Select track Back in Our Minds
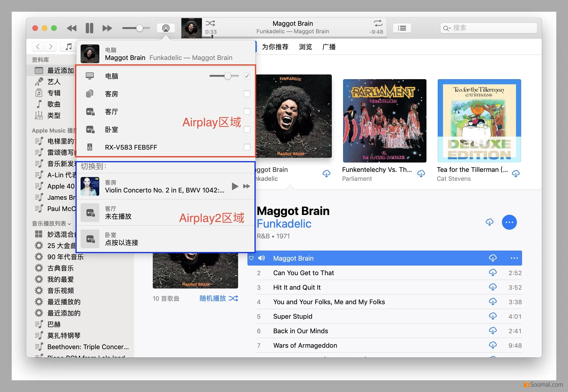 click(x=389, y=331)
